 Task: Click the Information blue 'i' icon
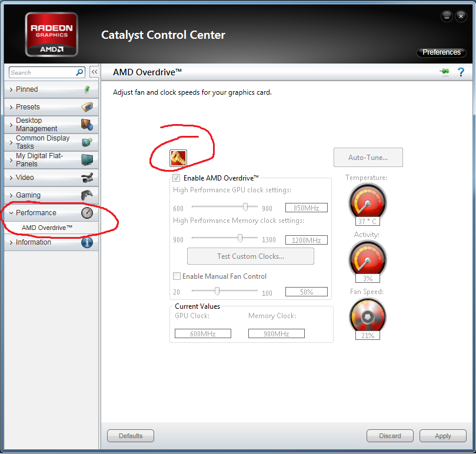[87, 242]
